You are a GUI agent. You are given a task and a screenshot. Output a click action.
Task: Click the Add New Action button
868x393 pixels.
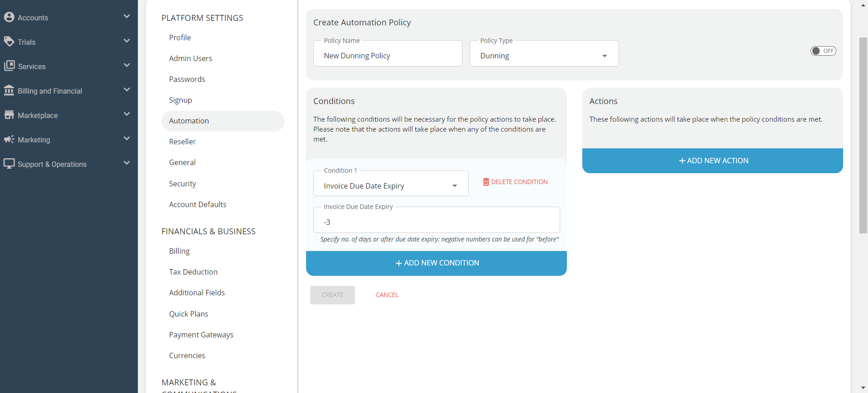(x=712, y=161)
